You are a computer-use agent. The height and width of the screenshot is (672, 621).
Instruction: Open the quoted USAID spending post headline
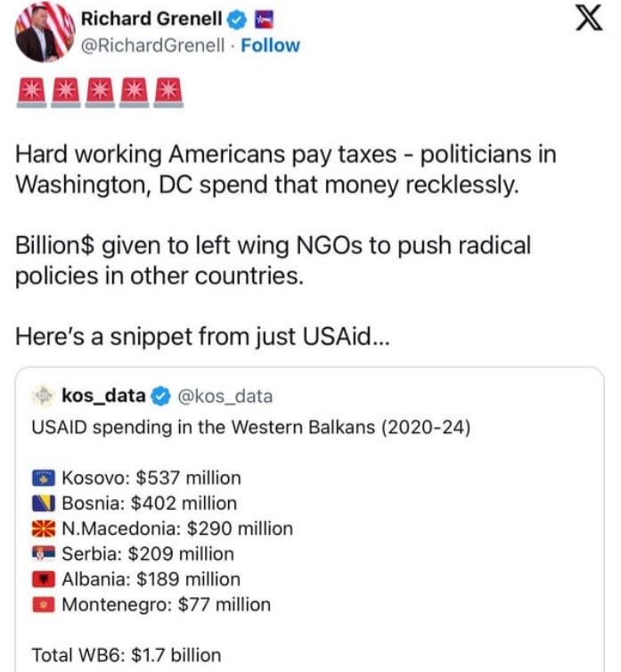(x=250, y=427)
